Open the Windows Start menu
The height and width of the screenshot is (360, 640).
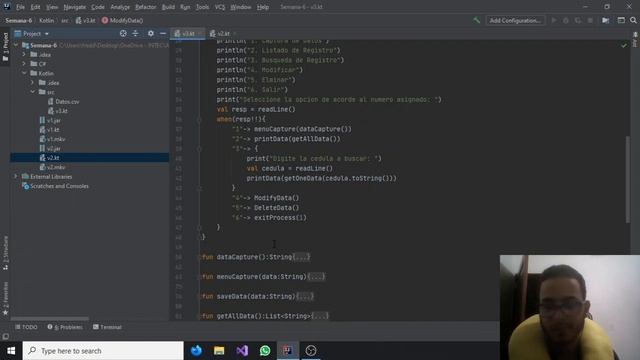click(11, 351)
